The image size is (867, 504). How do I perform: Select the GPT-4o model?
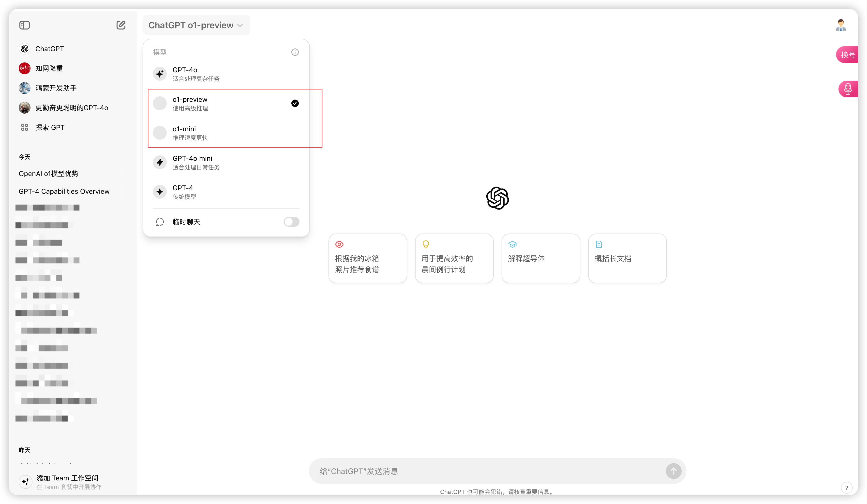coord(226,74)
